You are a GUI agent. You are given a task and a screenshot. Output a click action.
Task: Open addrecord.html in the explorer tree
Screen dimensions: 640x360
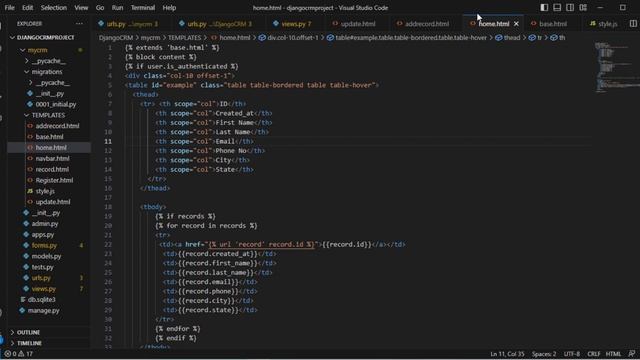coord(57,126)
